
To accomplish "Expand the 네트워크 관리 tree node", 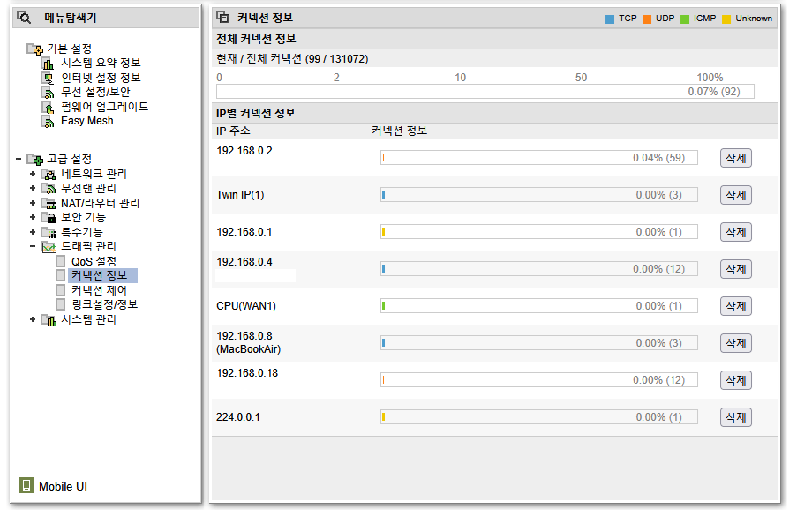I will point(33,174).
